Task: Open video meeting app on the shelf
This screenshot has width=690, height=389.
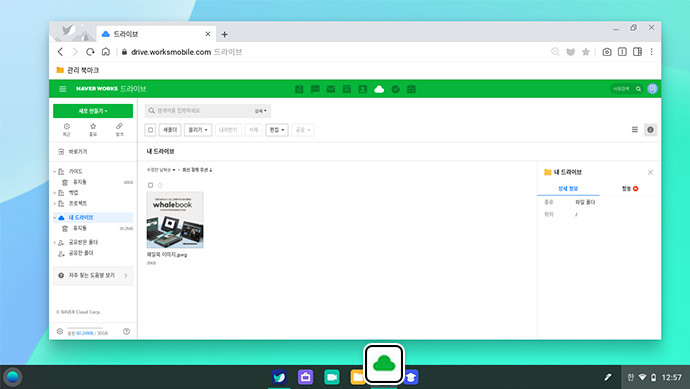Action: 332,377
